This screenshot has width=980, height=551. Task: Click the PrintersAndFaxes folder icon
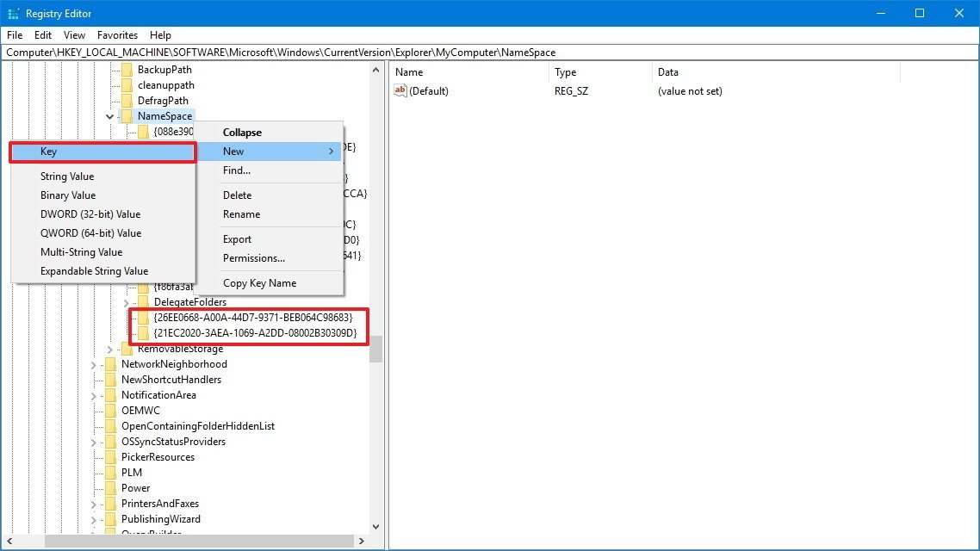110,504
